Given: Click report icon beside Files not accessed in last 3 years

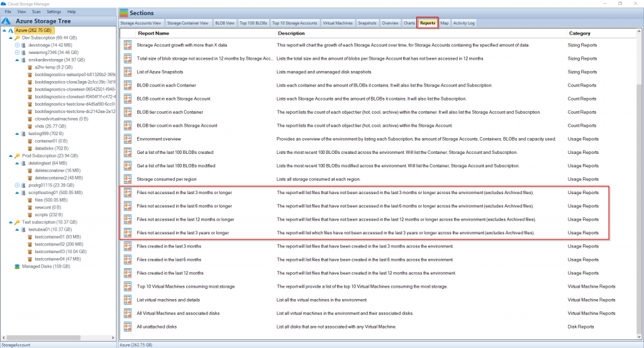Looking at the screenshot, I should [128, 232].
